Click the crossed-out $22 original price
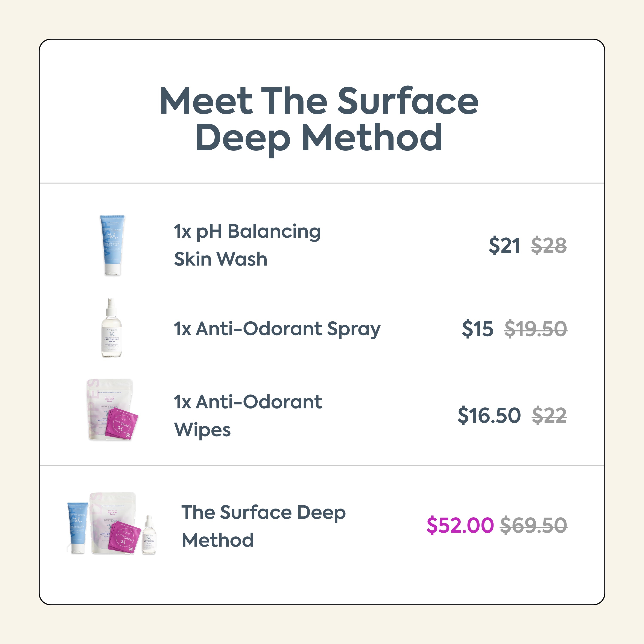Screen dimensions: 644x644 pos(549,416)
